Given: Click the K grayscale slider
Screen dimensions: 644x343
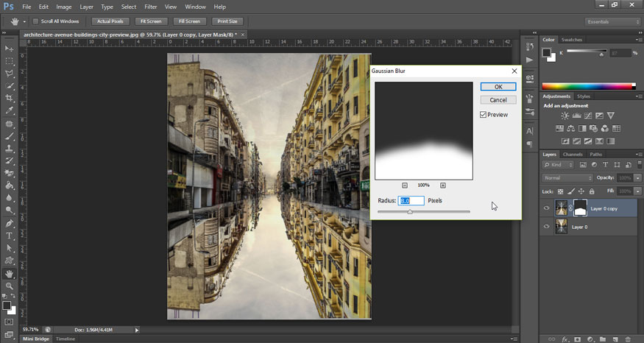Looking at the screenshot, I should click(x=587, y=52).
